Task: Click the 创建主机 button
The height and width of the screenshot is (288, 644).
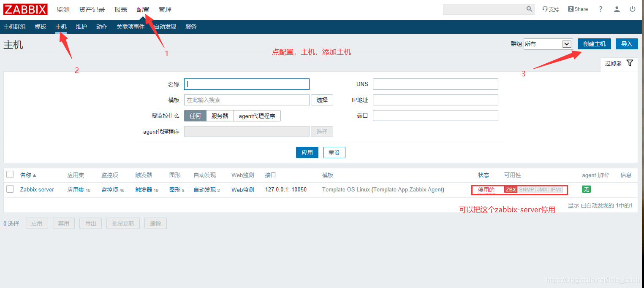Action: click(594, 44)
